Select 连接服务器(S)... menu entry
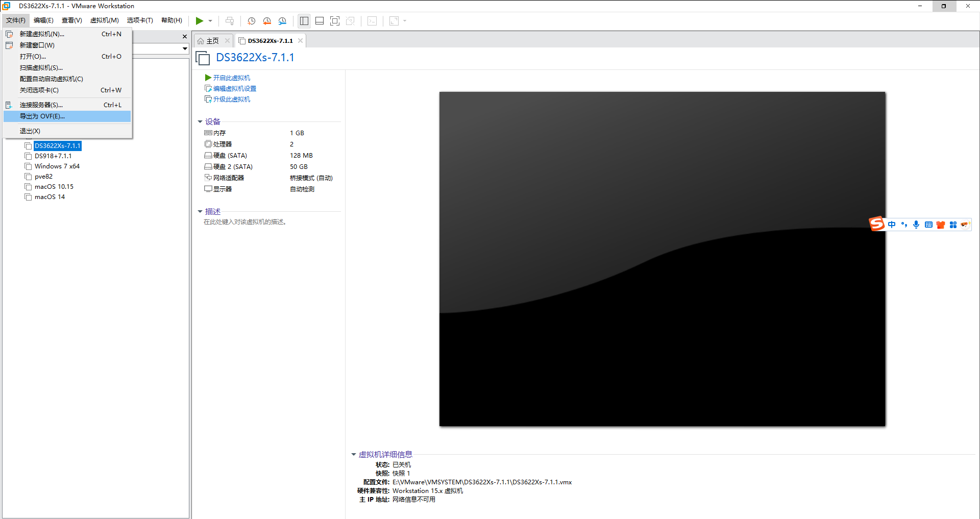 tap(67, 105)
